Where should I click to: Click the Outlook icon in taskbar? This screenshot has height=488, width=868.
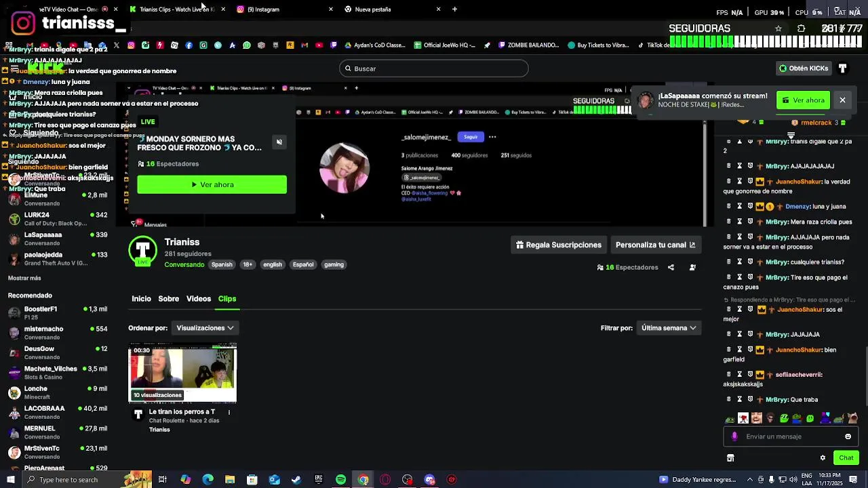[274, 480]
